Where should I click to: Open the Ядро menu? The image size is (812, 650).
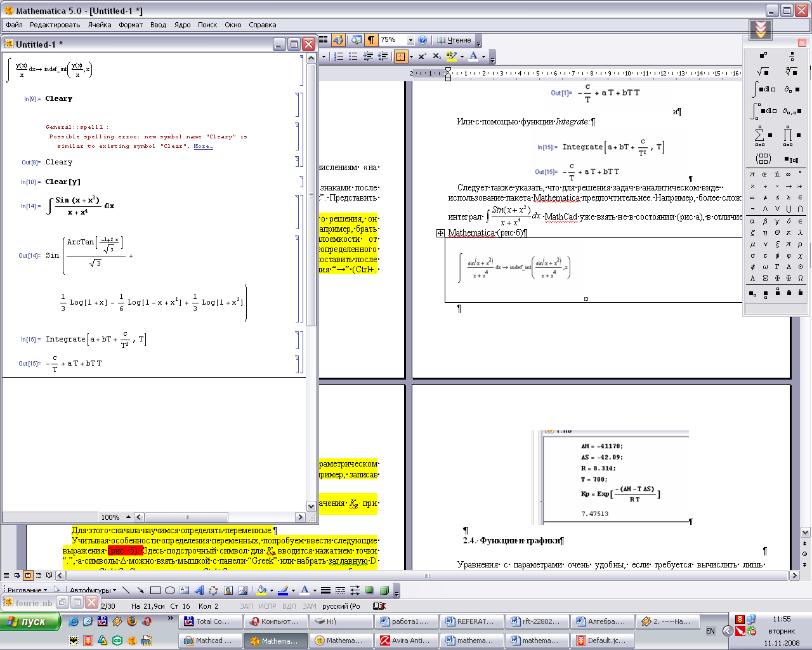pyautogui.click(x=182, y=25)
